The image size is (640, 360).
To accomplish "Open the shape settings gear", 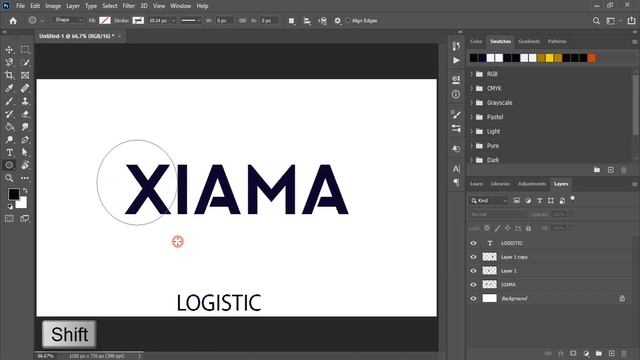I will click(338, 21).
